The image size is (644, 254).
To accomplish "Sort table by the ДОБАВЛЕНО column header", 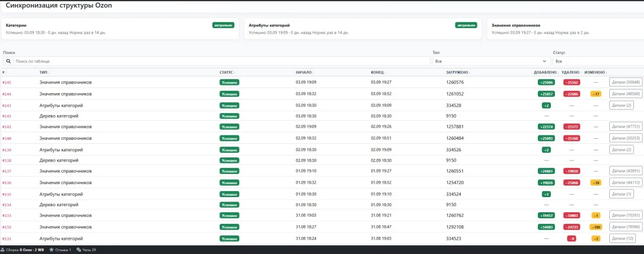I will (x=546, y=72).
